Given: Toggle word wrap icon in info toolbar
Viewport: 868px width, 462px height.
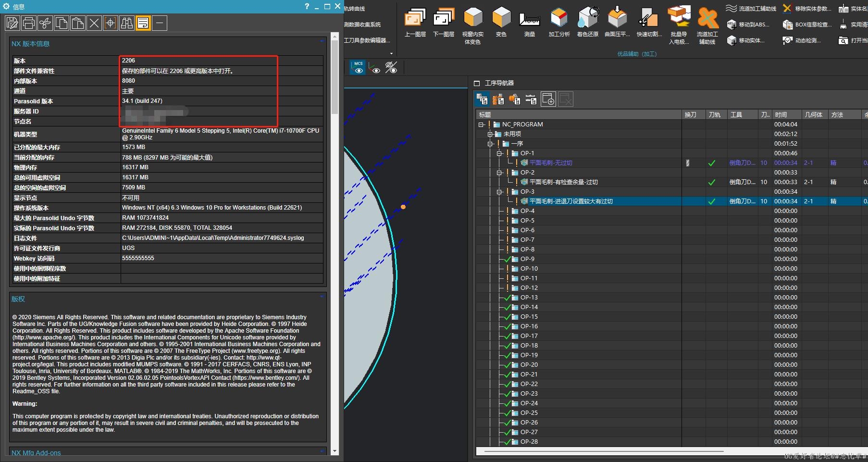Looking at the screenshot, I should [x=143, y=23].
